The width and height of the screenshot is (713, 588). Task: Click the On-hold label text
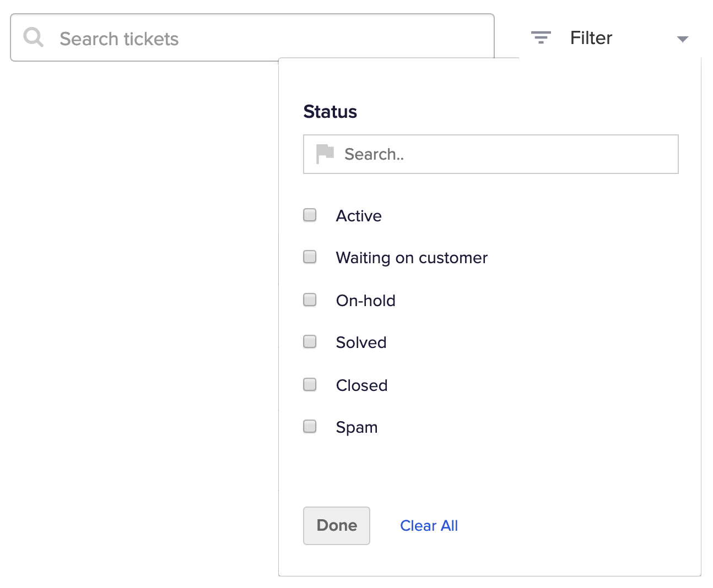(x=366, y=301)
